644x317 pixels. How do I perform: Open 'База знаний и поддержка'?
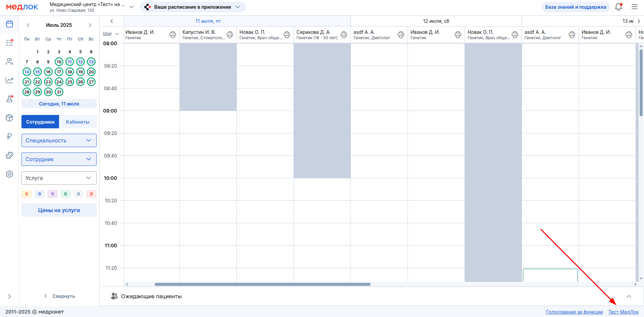pos(576,7)
